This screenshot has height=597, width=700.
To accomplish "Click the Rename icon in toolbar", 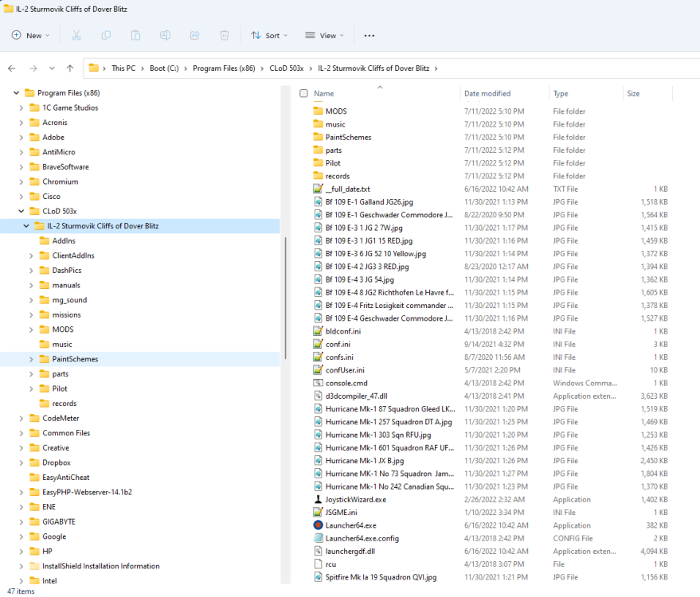I will coord(166,35).
